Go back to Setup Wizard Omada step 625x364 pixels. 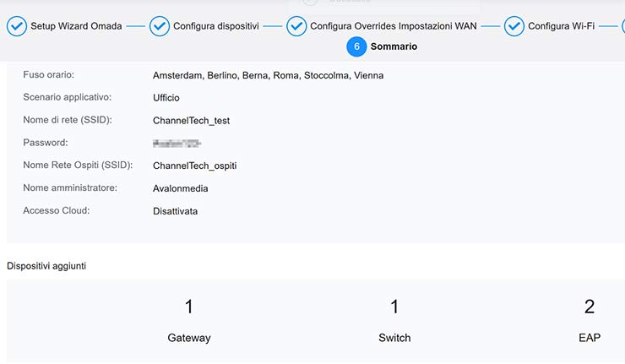pos(76,26)
